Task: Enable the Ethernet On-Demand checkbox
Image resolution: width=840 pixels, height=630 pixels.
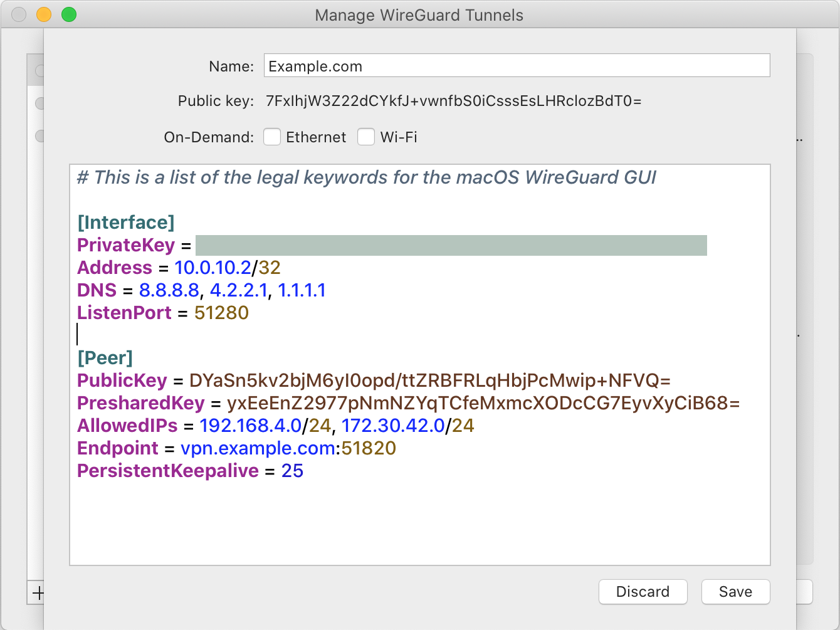Action: click(x=272, y=137)
